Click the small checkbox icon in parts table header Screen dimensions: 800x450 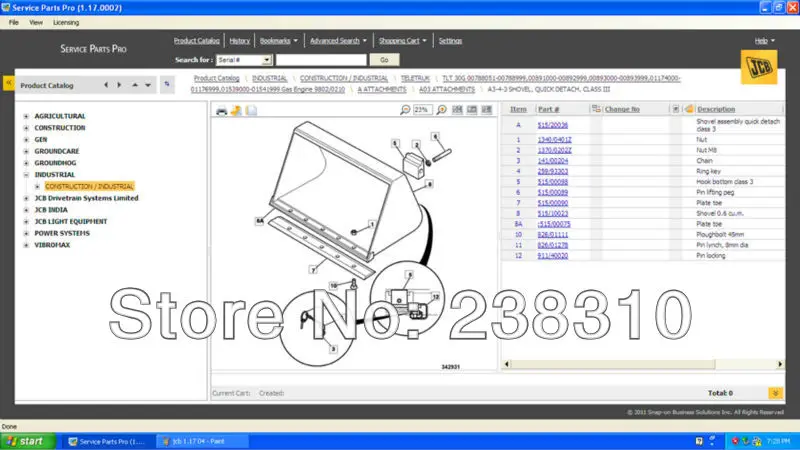[x=676, y=109]
